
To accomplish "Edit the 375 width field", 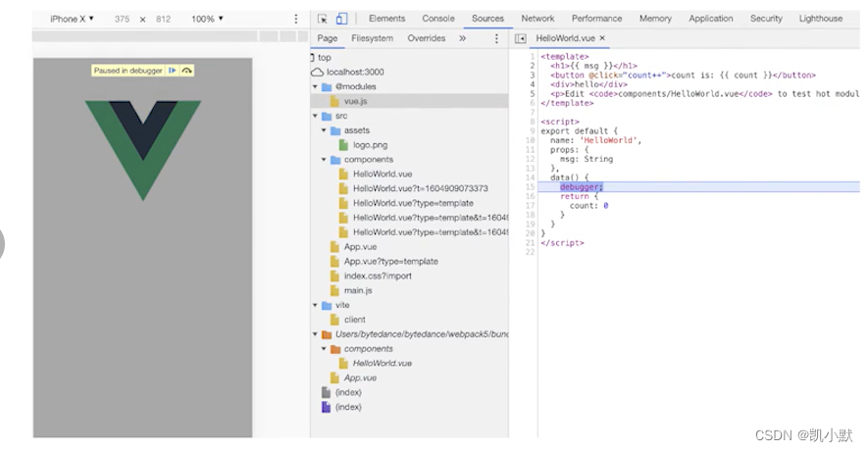I will 122,19.
